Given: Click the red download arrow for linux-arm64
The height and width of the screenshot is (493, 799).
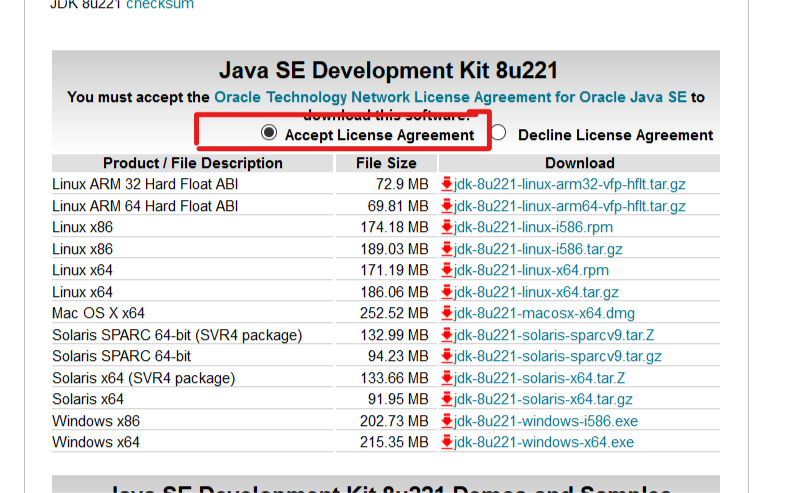Looking at the screenshot, I should 447,205.
